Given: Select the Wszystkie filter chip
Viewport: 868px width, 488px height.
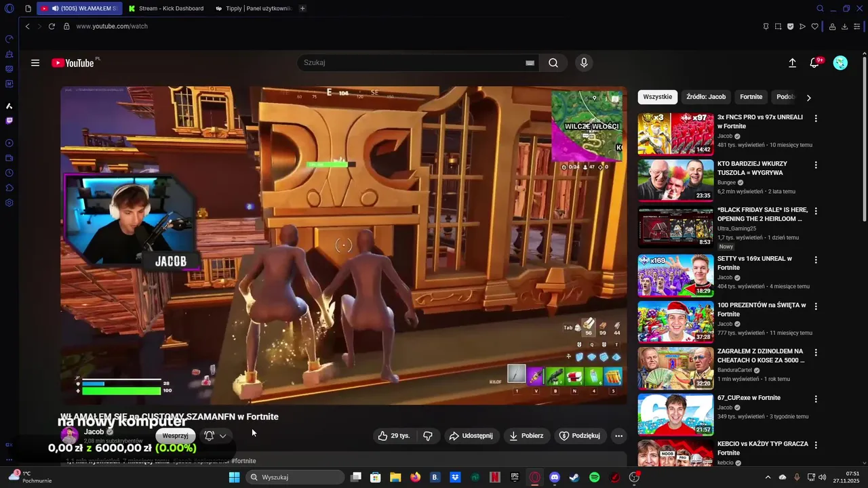Looking at the screenshot, I should (x=658, y=97).
